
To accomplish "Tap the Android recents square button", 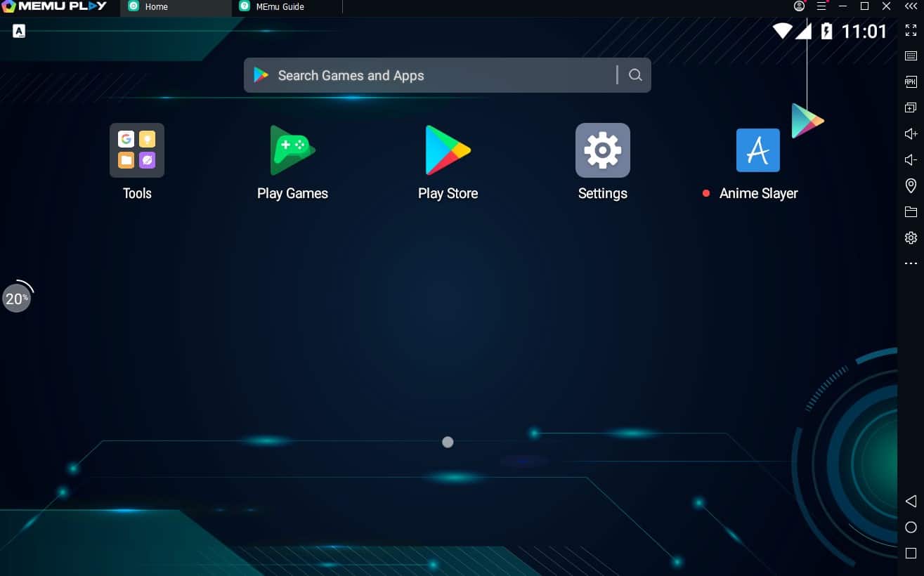I will [x=911, y=553].
